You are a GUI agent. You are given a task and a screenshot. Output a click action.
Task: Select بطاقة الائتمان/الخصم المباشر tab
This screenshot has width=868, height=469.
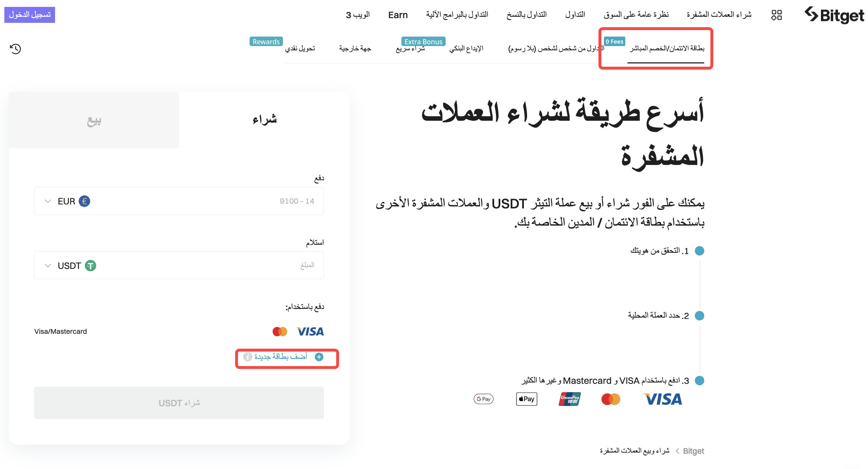point(667,48)
